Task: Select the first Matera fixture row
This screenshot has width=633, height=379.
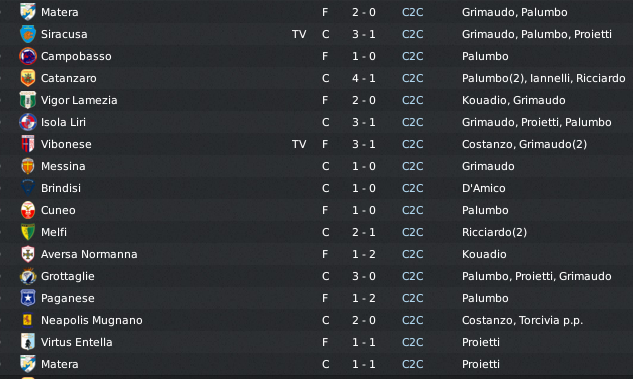Action: pyautogui.click(x=316, y=12)
